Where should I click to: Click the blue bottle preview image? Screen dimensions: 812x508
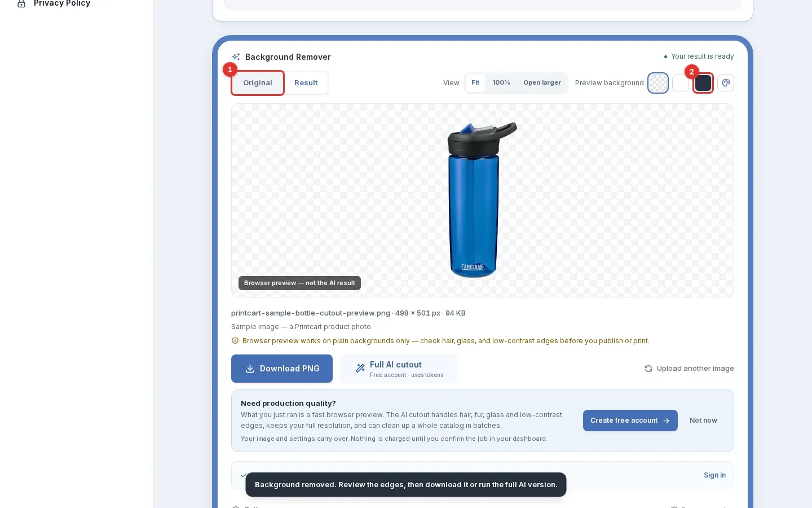coord(482,200)
